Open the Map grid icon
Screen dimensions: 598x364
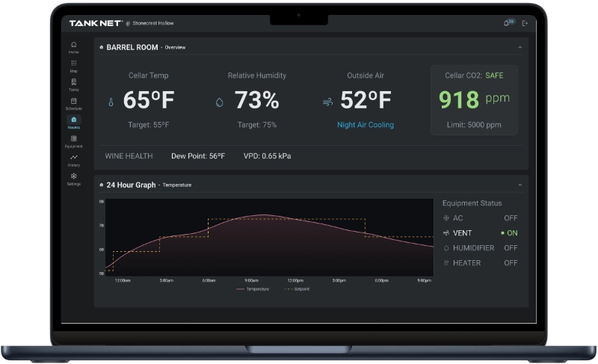coord(73,64)
